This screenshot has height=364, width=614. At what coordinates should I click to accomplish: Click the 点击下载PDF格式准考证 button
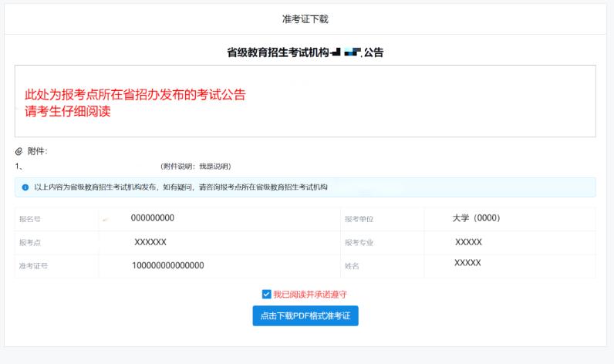click(305, 316)
